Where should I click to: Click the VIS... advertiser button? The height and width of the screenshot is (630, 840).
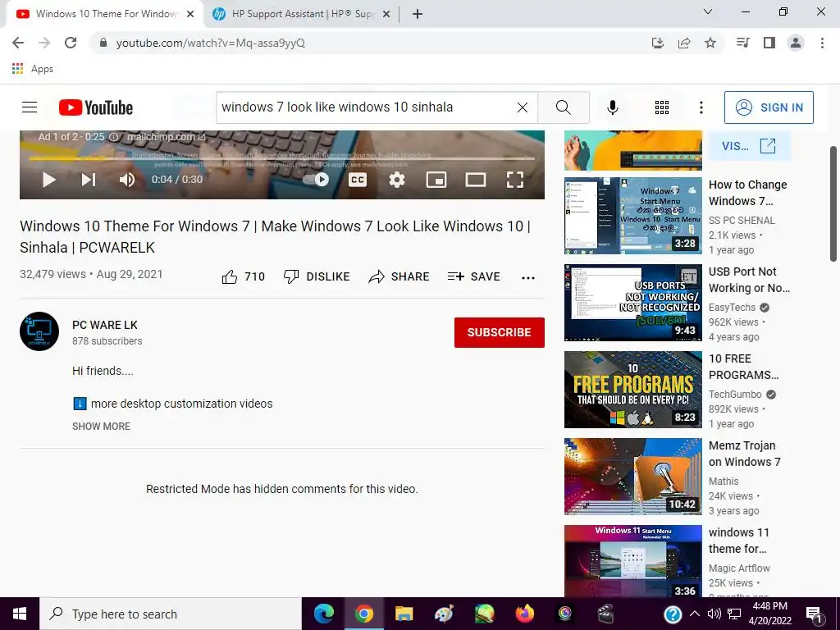coord(749,146)
